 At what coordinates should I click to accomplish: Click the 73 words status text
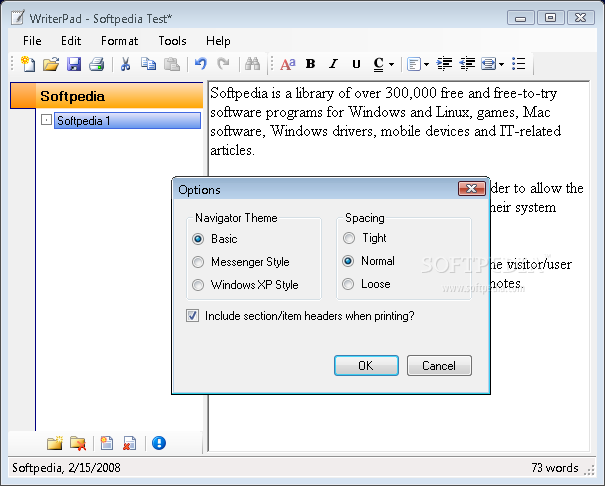coord(554,467)
